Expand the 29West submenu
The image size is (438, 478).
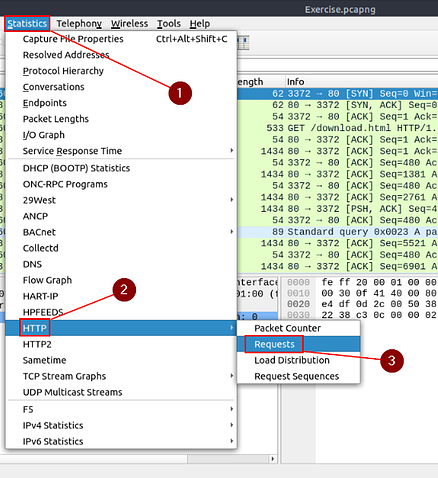coord(121,200)
